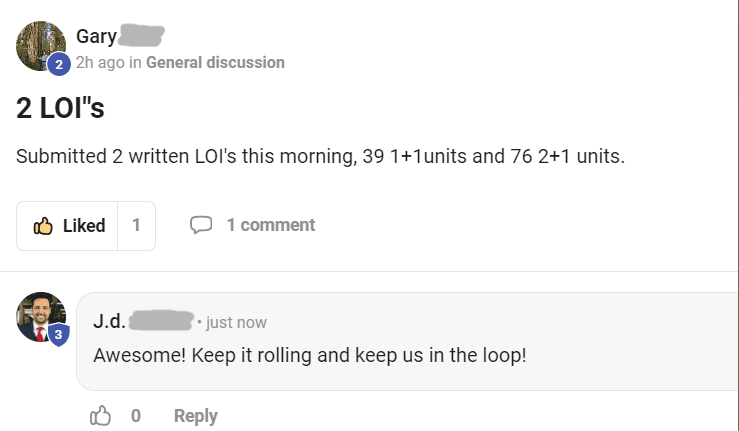Click the Awesome! Keep it rolling comment text

pos(310,355)
